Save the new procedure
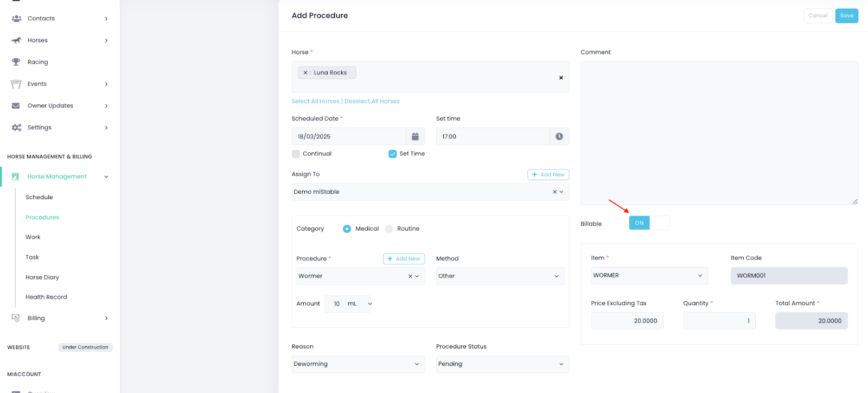Viewport: 868px width, 393px height. click(x=846, y=16)
